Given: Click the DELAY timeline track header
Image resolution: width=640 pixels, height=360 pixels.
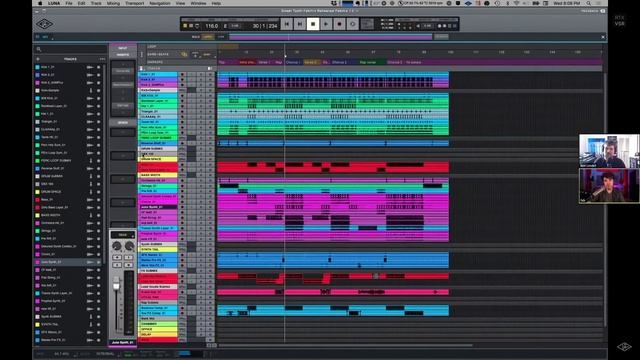Looking at the screenshot, I should [158, 334].
